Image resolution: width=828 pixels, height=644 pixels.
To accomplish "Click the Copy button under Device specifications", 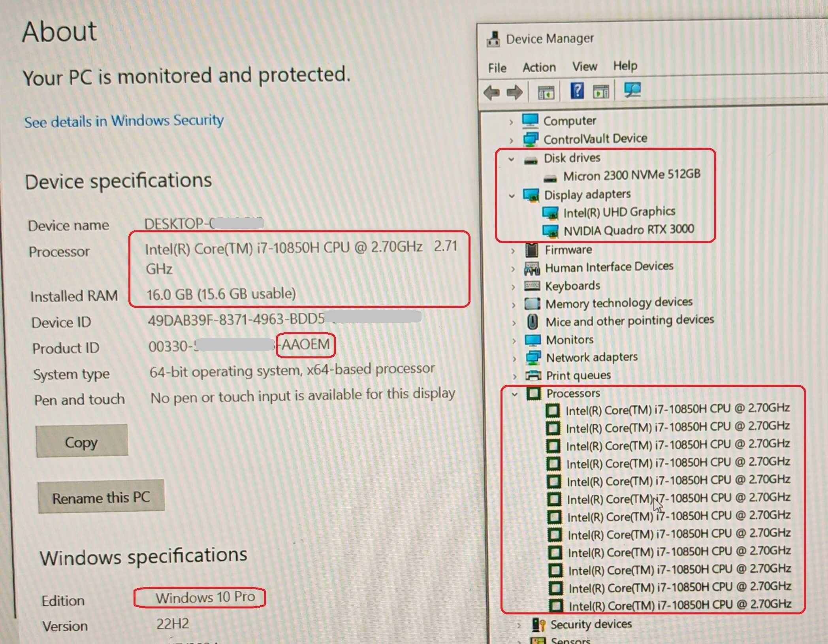I will [82, 441].
